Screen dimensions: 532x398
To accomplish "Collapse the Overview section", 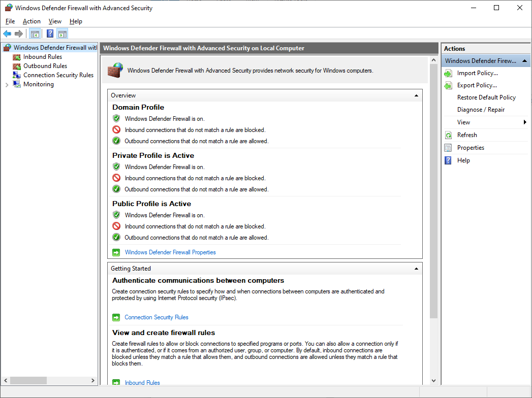I will pyautogui.click(x=416, y=94).
